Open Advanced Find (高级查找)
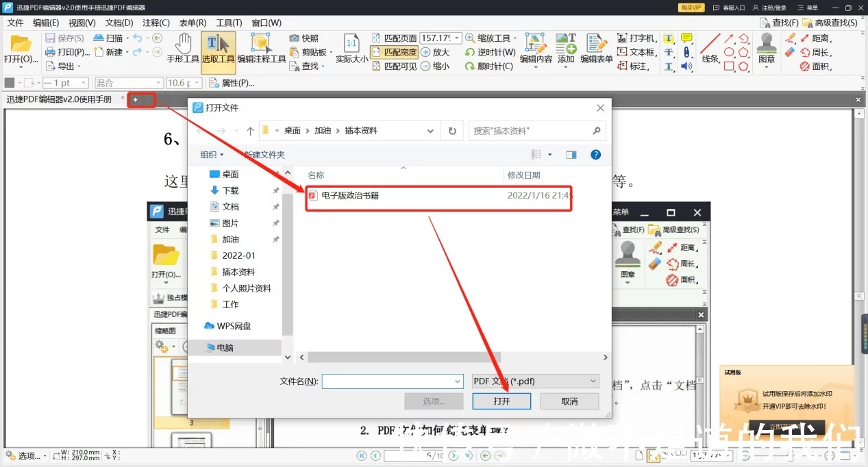Viewport: 868px width, 467px height. click(x=829, y=23)
